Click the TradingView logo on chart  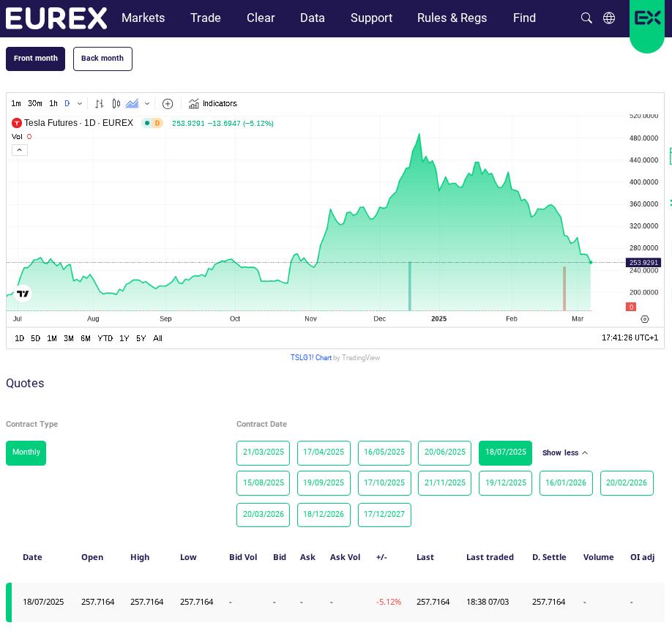pos(23,294)
